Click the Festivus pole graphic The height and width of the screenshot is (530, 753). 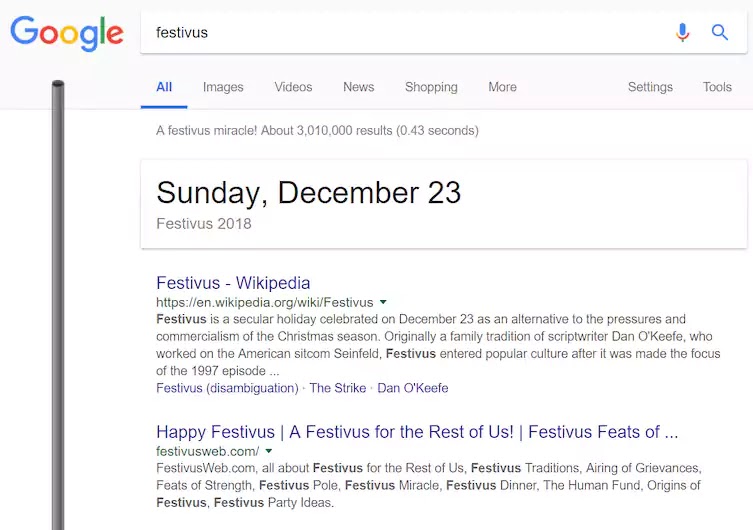[x=58, y=305]
